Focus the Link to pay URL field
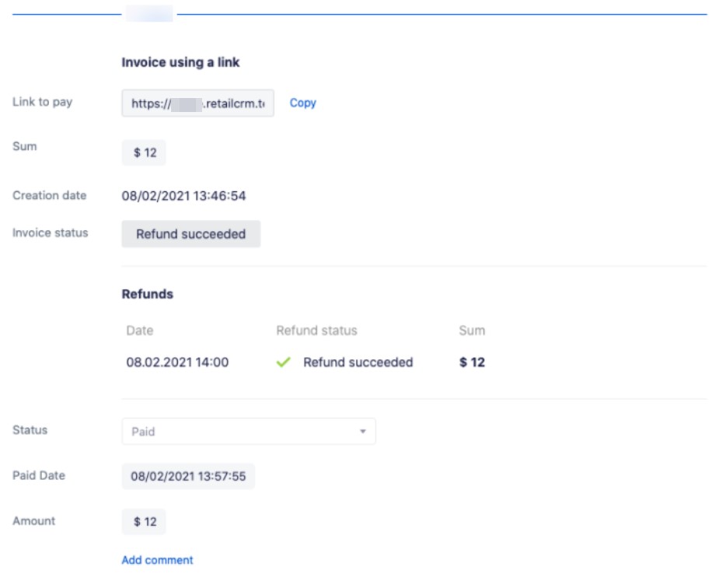 pos(197,103)
